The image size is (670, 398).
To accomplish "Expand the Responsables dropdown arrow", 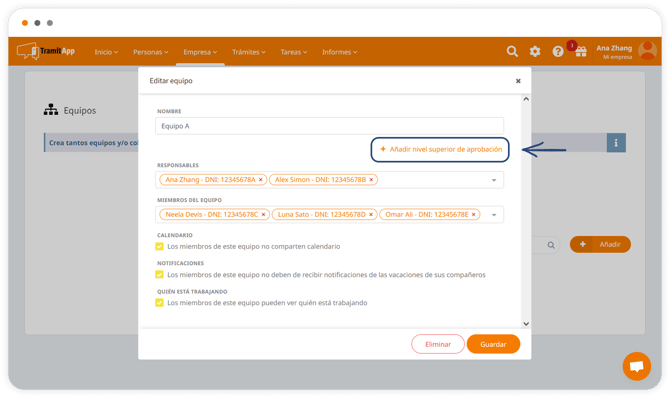I will pyautogui.click(x=494, y=180).
